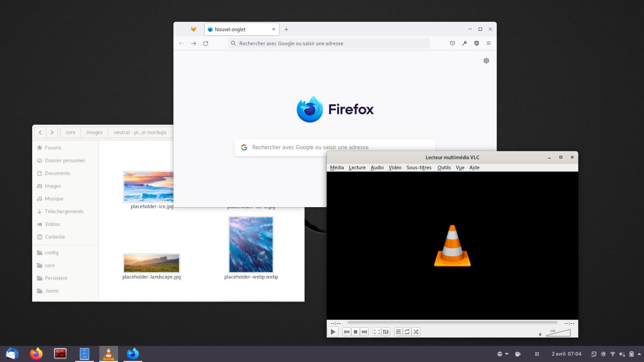Screen dimensions: 644x362
Task: Click the Firefox address bar
Action: [329, 43]
